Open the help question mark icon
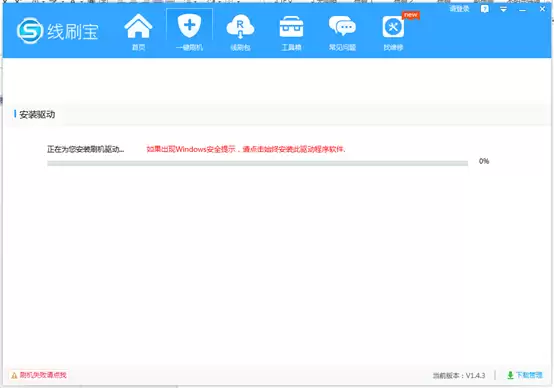 point(485,9)
